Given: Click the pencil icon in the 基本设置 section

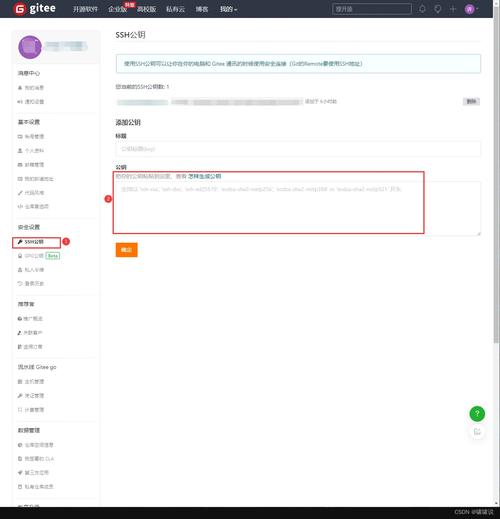Looking at the screenshot, I should [20, 193].
